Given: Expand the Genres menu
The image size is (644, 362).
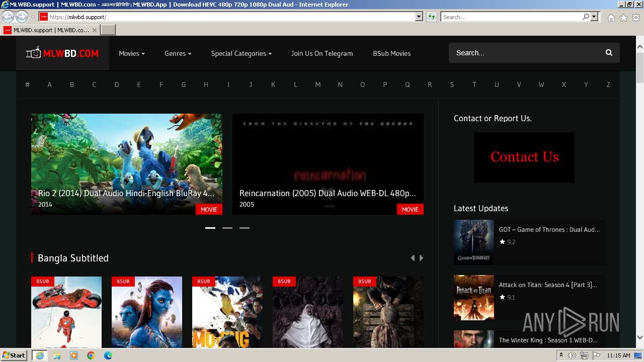Looking at the screenshot, I should [x=178, y=53].
